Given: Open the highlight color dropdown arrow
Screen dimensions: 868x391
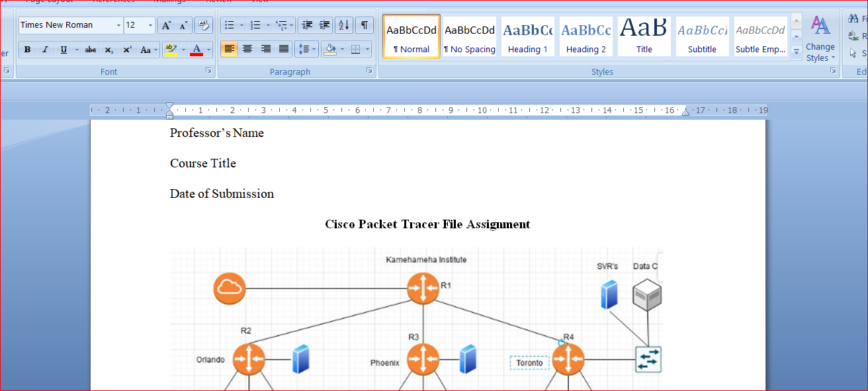Looking at the screenshot, I should pos(183,50).
